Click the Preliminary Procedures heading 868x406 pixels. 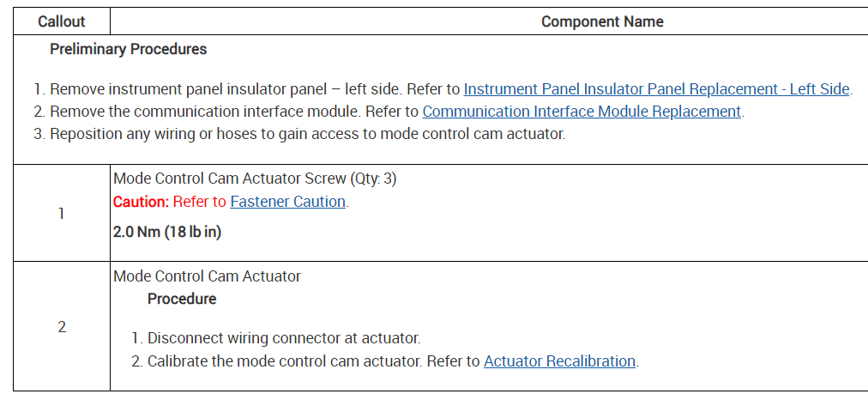point(128,50)
